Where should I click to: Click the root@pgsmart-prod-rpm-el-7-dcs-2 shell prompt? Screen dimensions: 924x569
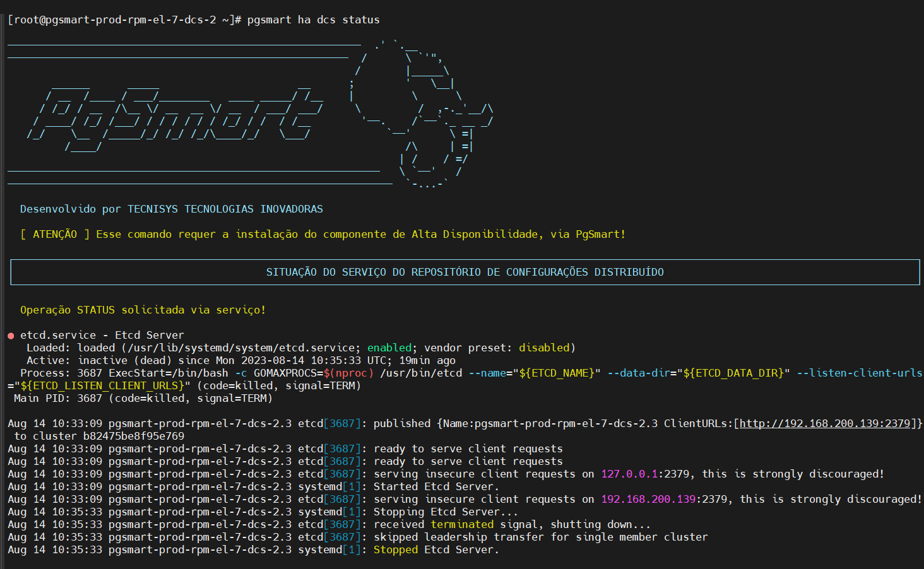click(124, 20)
